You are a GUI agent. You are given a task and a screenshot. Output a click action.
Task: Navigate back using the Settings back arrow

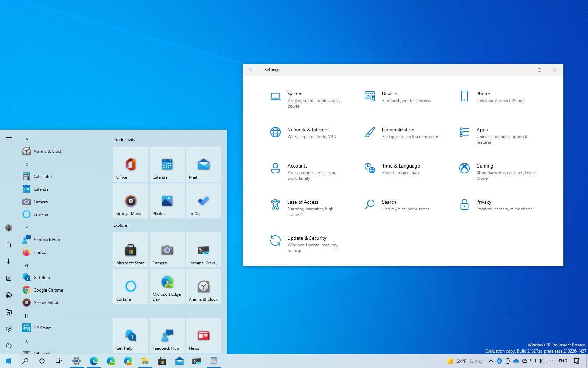[251, 70]
